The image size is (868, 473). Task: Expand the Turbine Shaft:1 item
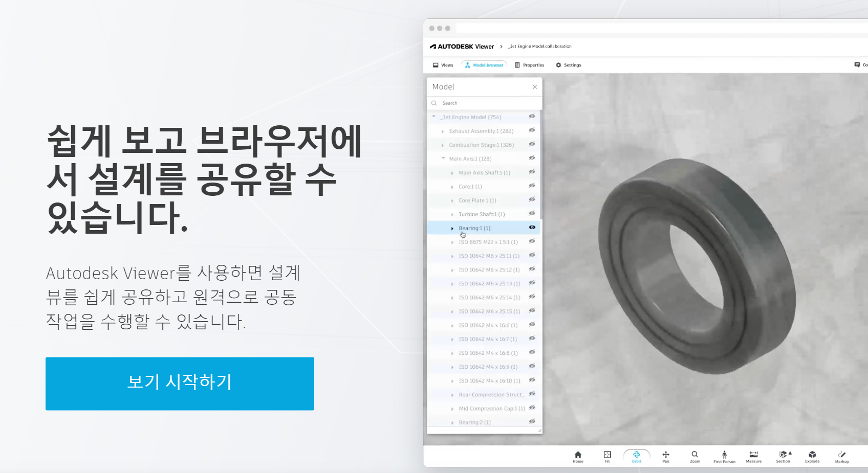(452, 214)
